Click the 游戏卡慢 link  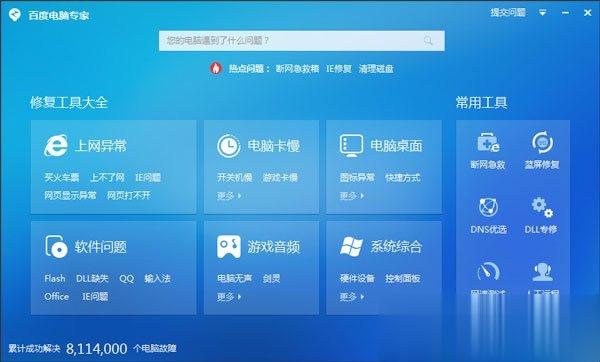click(280, 177)
